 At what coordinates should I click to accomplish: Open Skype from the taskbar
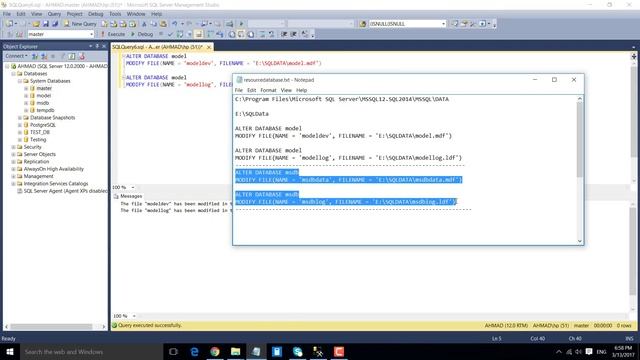[x=298, y=351]
